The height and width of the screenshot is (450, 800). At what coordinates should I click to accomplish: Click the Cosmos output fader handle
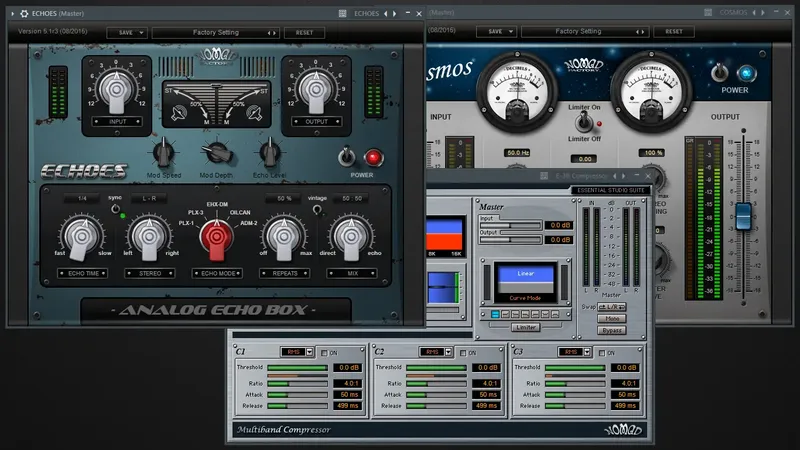[742, 214]
